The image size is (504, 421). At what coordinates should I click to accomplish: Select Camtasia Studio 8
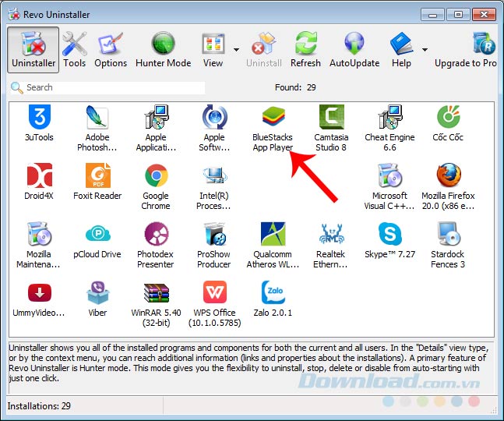(x=331, y=128)
